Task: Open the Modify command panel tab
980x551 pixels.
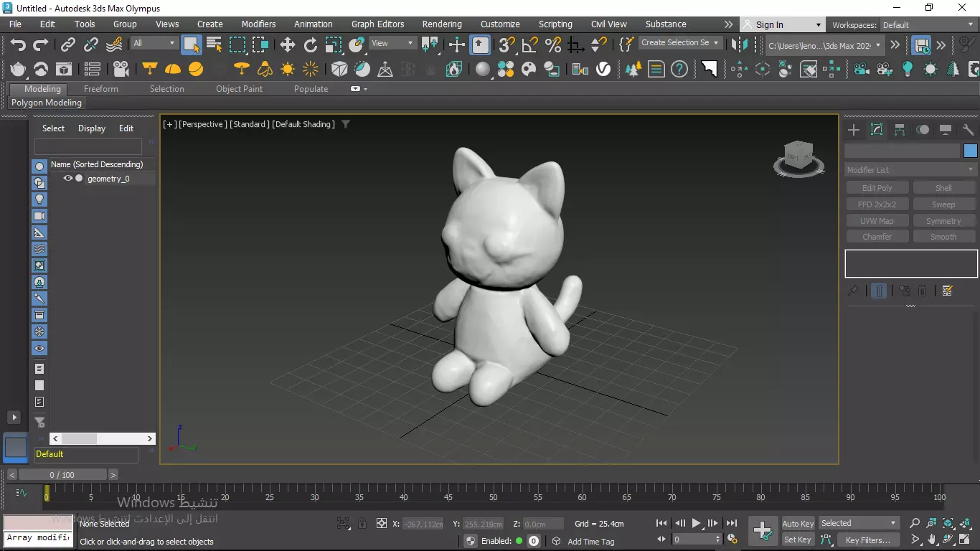Action: tap(877, 130)
